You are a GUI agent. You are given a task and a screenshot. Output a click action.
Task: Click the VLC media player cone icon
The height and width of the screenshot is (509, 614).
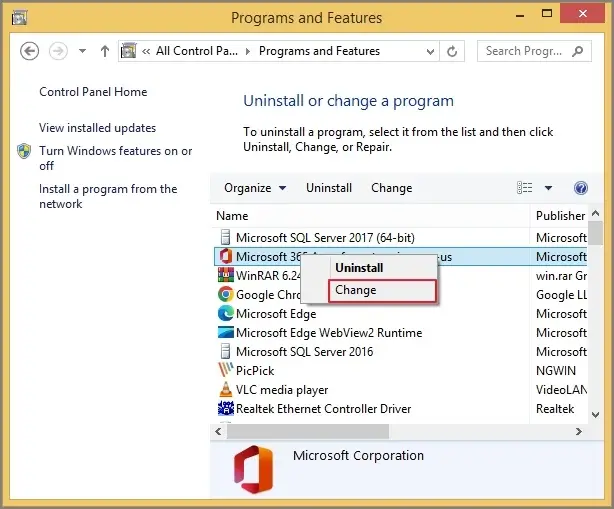pyautogui.click(x=226, y=389)
